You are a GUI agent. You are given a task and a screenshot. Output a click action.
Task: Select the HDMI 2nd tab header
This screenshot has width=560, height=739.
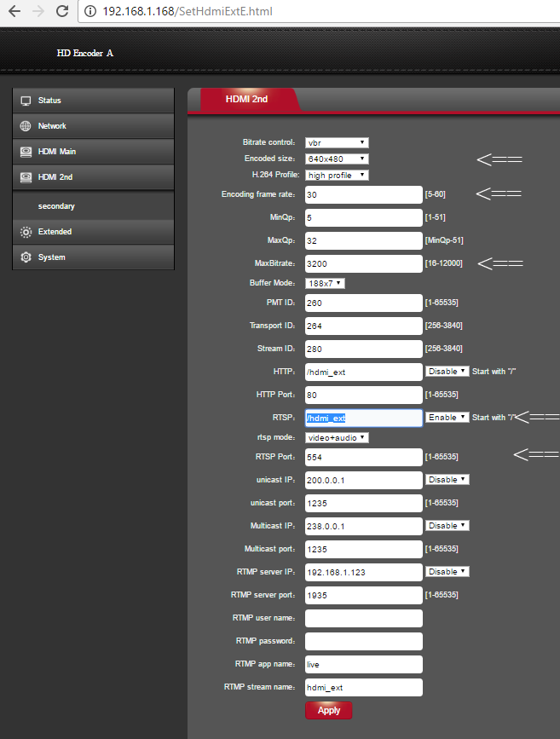tap(246, 100)
